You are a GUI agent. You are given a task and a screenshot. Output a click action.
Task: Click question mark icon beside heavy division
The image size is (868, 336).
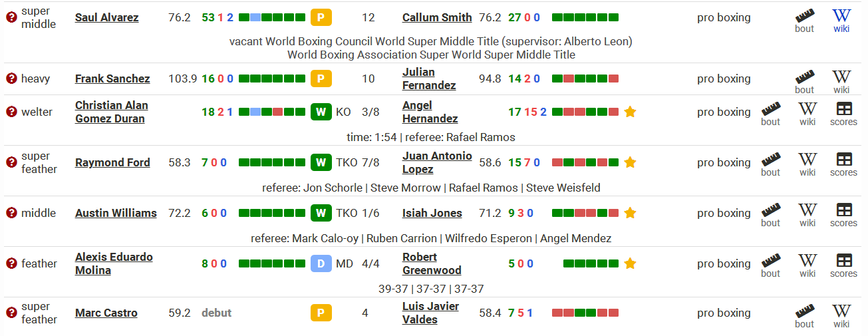click(11, 79)
